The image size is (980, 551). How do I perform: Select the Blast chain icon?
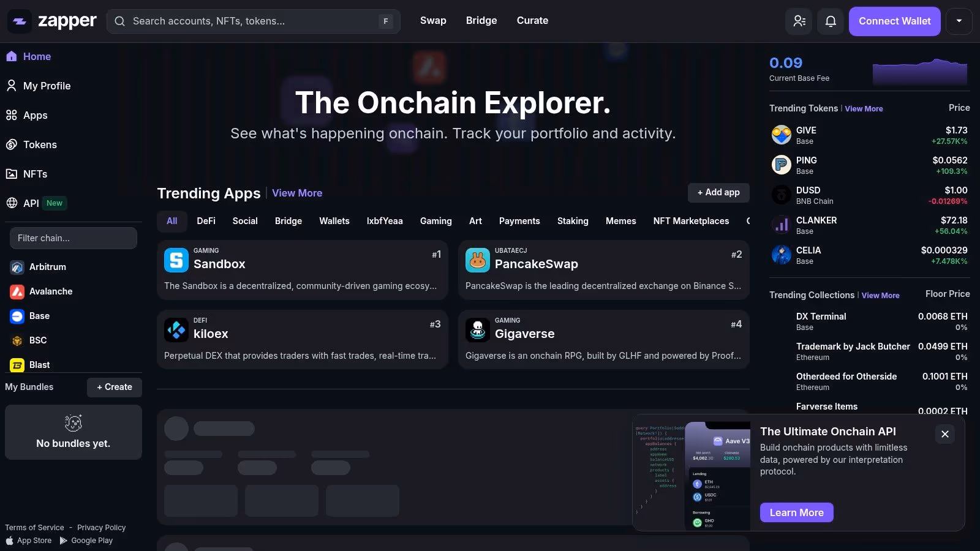[17, 365]
